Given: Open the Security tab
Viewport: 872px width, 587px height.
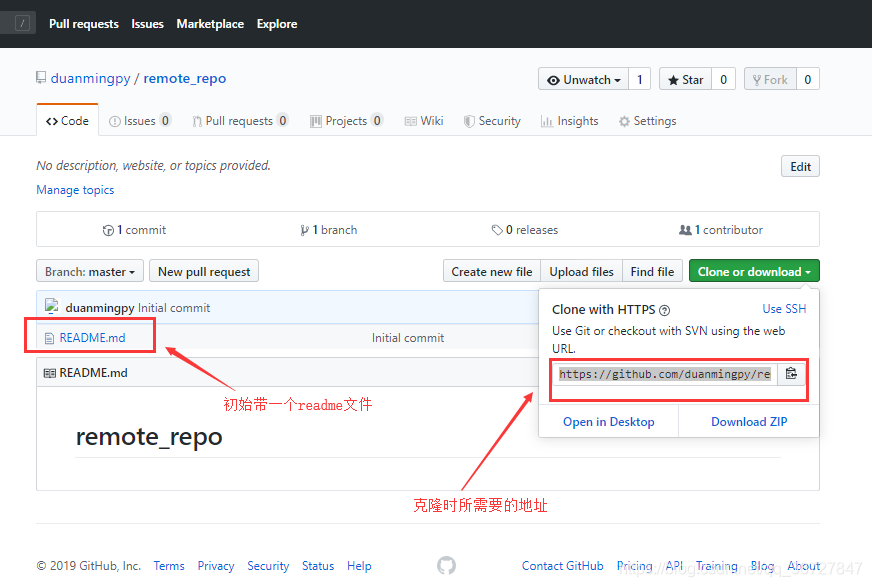Looking at the screenshot, I should point(492,121).
